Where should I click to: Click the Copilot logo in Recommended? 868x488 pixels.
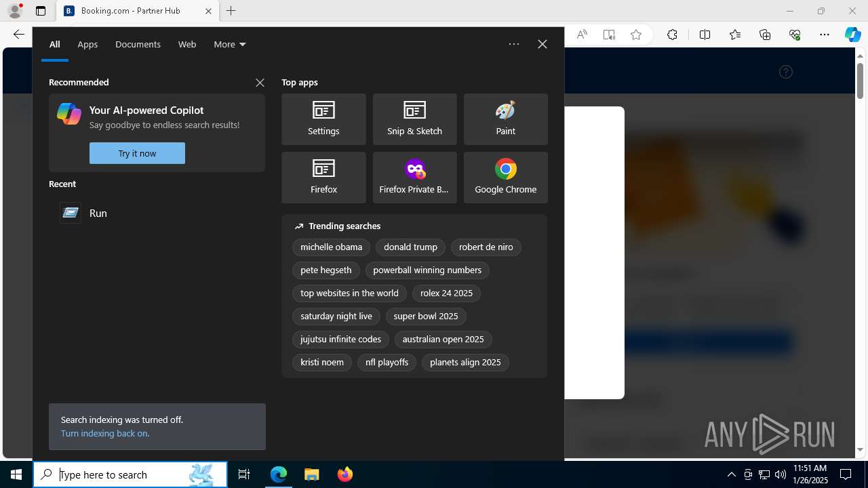[69, 114]
